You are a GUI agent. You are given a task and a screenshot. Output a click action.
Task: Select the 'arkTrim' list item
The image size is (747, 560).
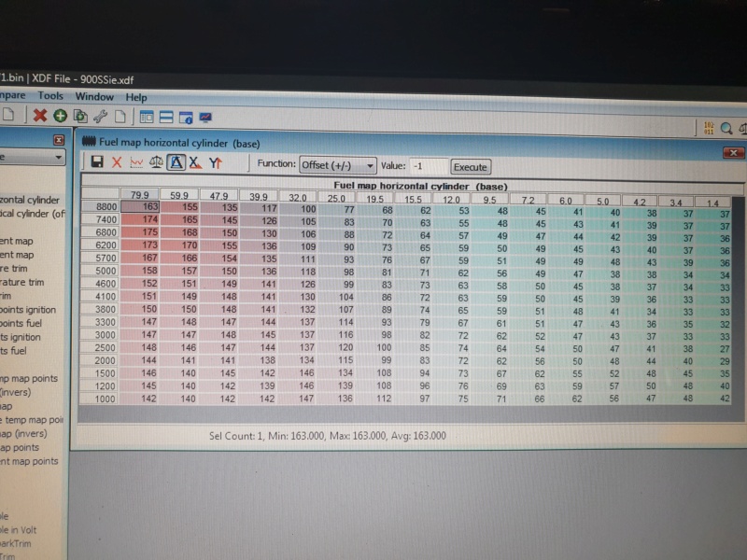coord(15,544)
